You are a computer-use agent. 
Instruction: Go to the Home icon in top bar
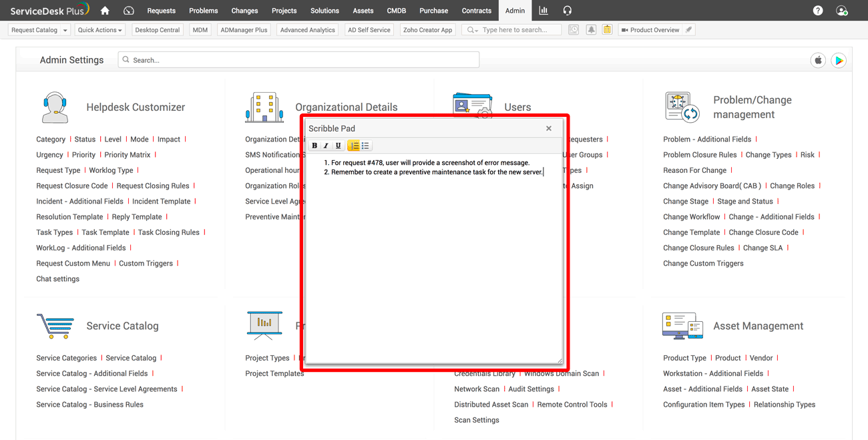tap(105, 11)
